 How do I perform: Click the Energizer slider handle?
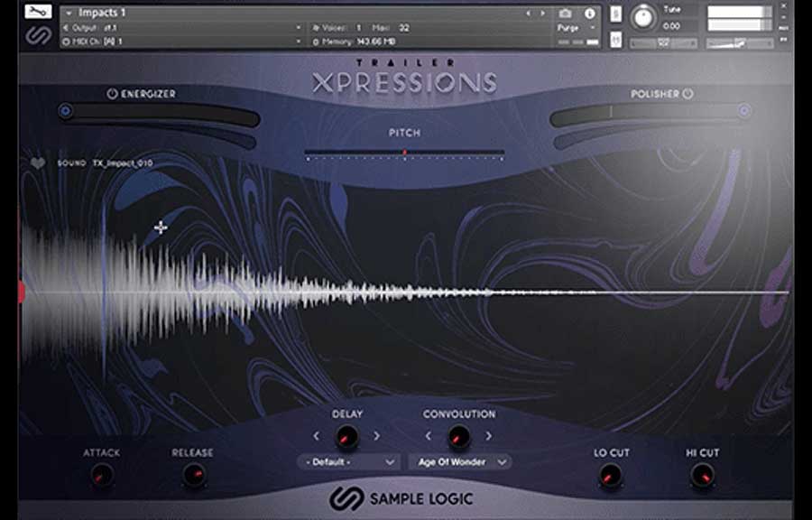point(65,110)
